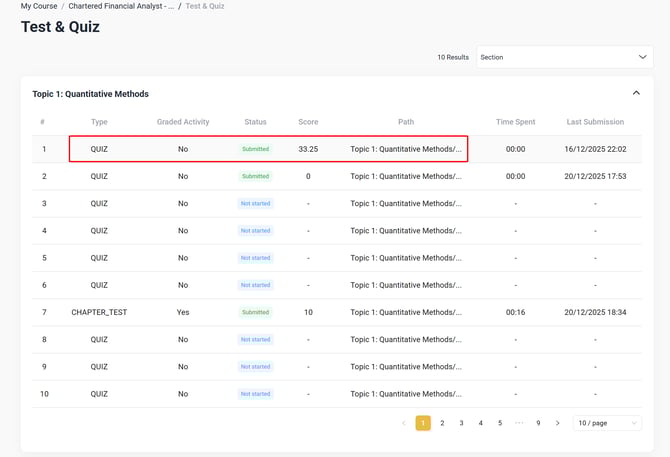Open the 10 / page size dropdown
Viewport: 670px width, 457px height.
(x=607, y=423)
